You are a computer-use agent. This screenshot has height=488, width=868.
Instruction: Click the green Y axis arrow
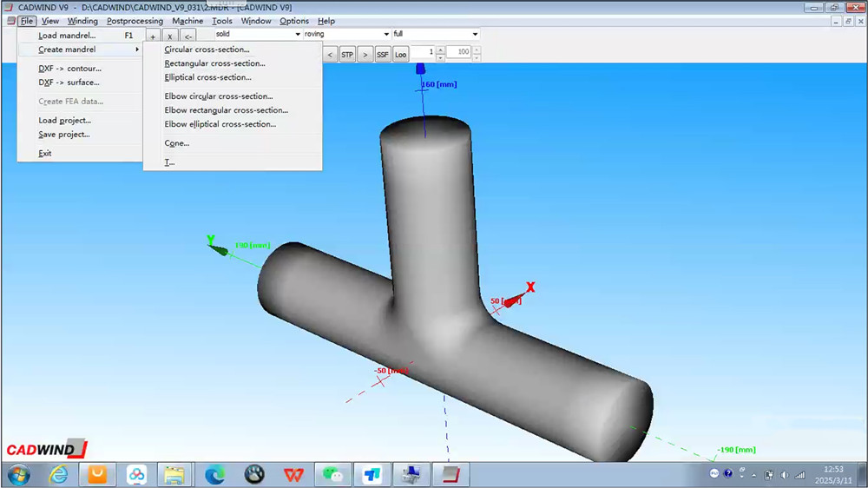point(219,248)
